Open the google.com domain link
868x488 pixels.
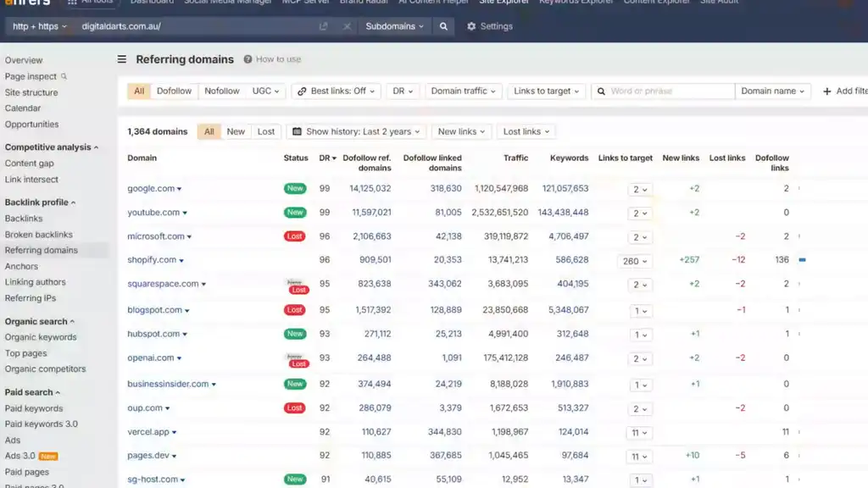(x=151, y=188)
